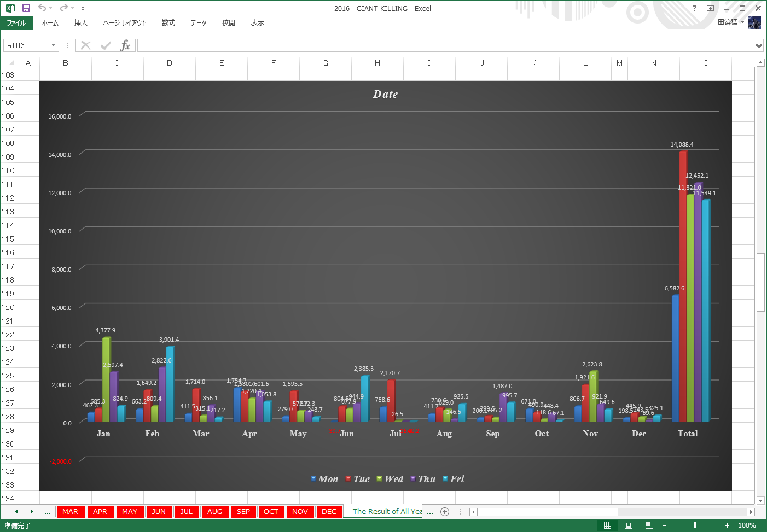Image resolution: width=767 pixels, height=532 pixels.
Task: Switch to Page Break Preview icon
Action: (x=649, y=525)
